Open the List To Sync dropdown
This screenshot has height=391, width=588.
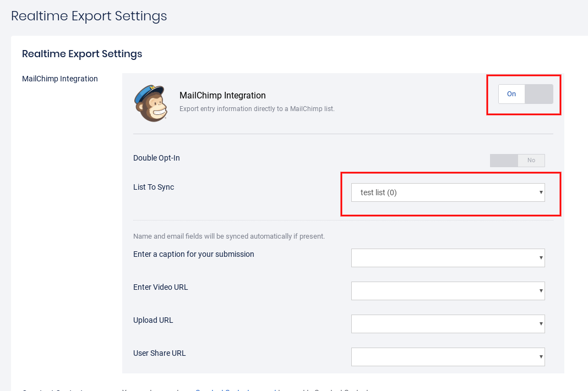448,192
